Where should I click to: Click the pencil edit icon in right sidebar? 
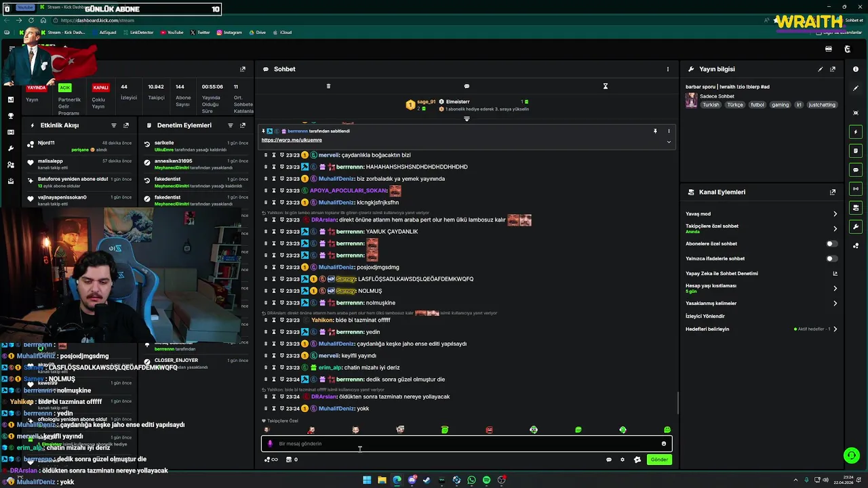point(856,89)
